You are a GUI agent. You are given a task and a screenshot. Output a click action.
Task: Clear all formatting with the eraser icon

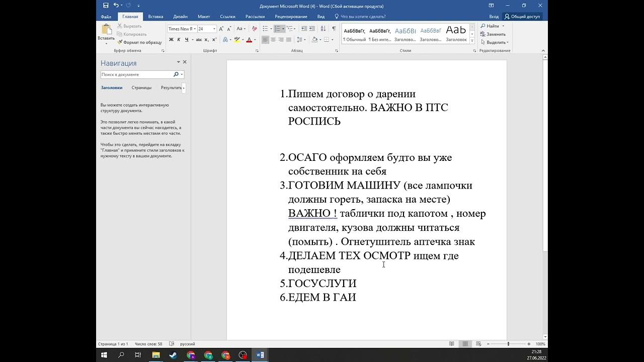coord(254,29)
